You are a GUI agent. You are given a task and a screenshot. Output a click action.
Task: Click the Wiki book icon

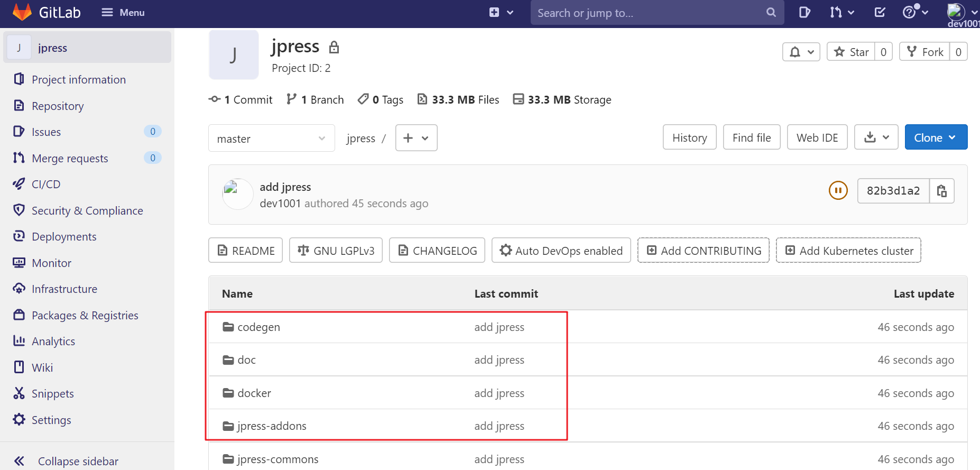coord(19,367)
